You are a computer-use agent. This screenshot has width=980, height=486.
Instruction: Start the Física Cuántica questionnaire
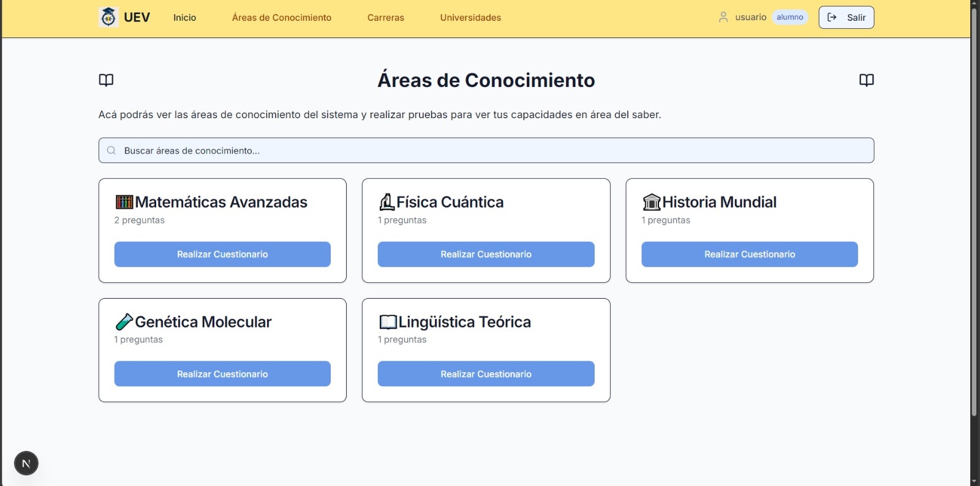pyautogui.click(x=486, y=254)
